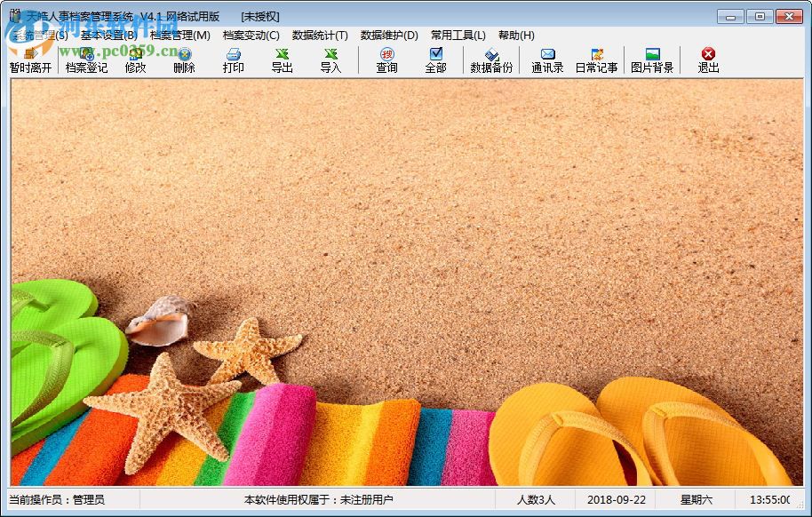The image size is (812, 517).
Task: Check the 全部 (show all) option
Action: 435,60
